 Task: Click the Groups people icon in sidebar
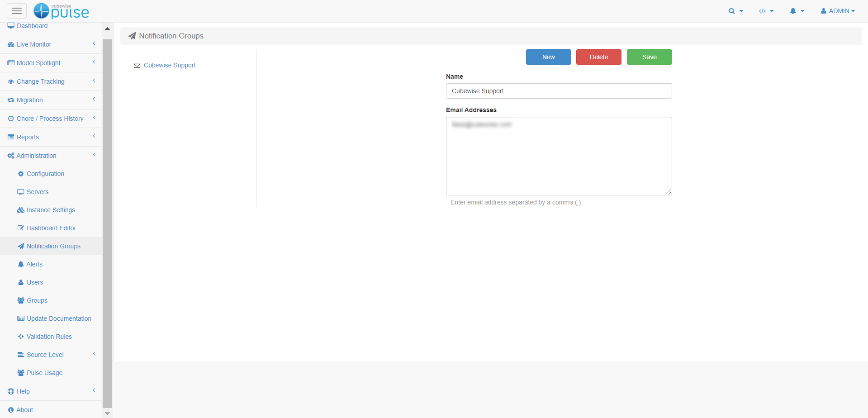click(x=20, y=300)
